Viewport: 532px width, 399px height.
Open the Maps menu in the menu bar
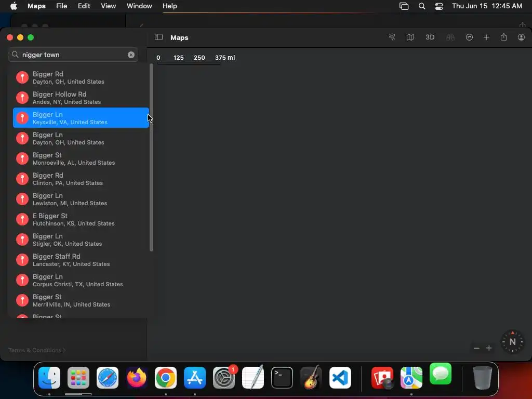(37, 6)
